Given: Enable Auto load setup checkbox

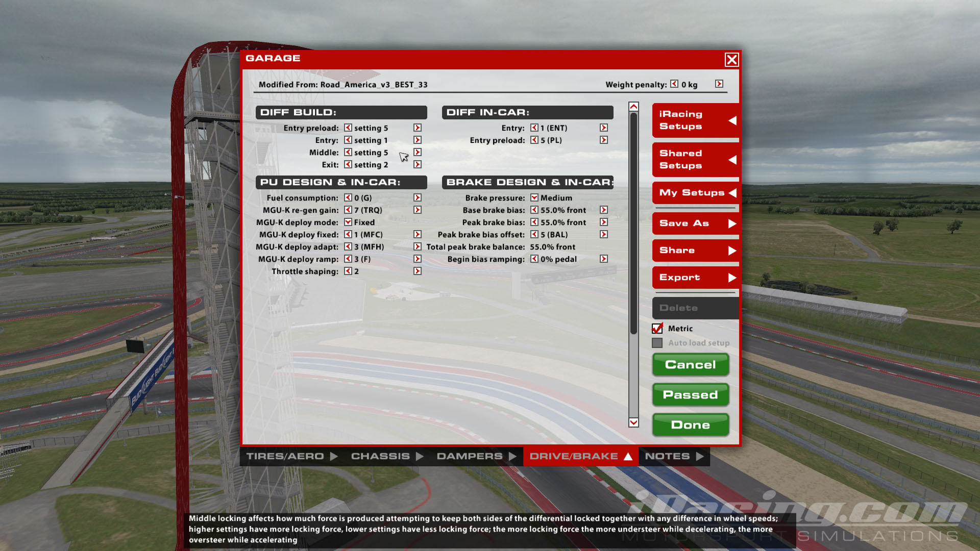Looking at the screenshot, I should point(657,343).
